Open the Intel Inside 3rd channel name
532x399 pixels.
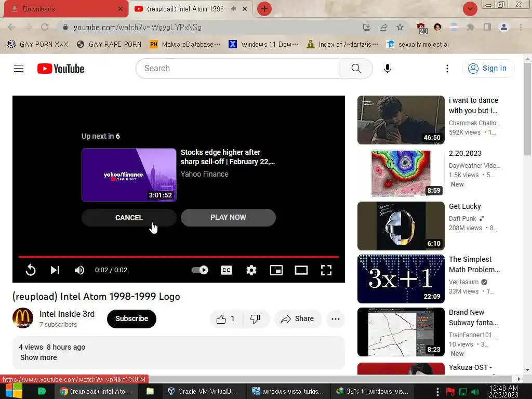point(67,314)
